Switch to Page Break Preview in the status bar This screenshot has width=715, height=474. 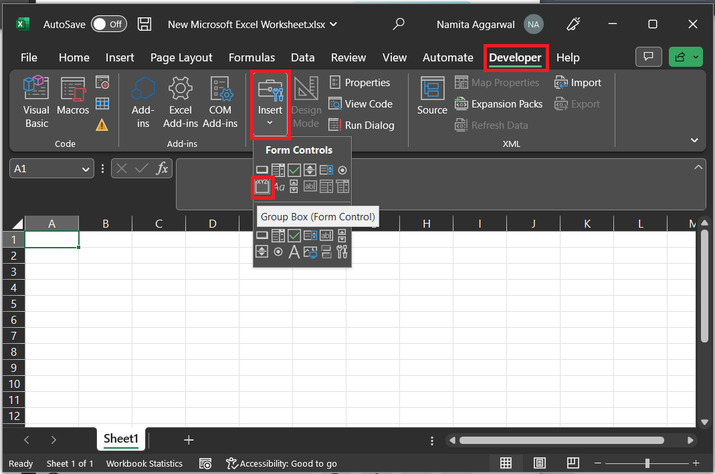(573, 463)
